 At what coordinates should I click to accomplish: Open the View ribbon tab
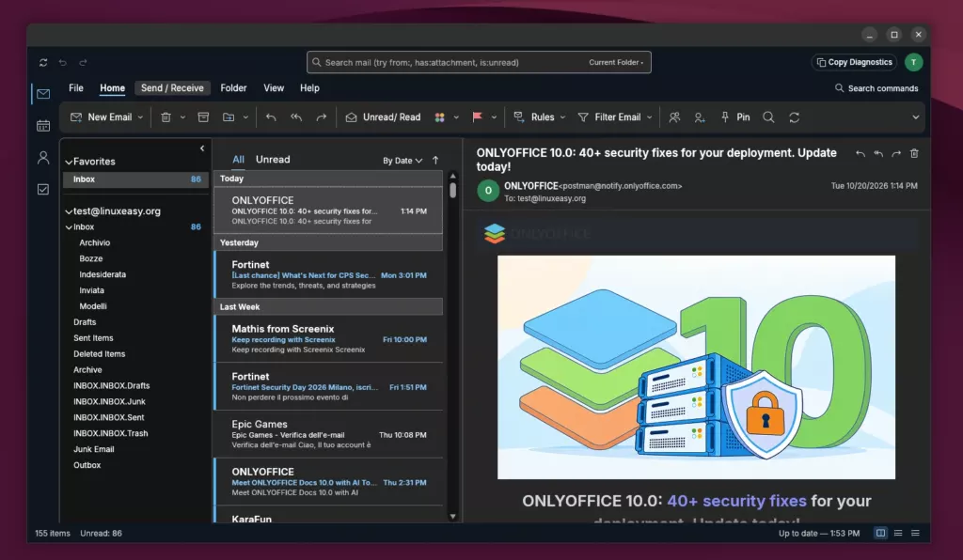274,88
